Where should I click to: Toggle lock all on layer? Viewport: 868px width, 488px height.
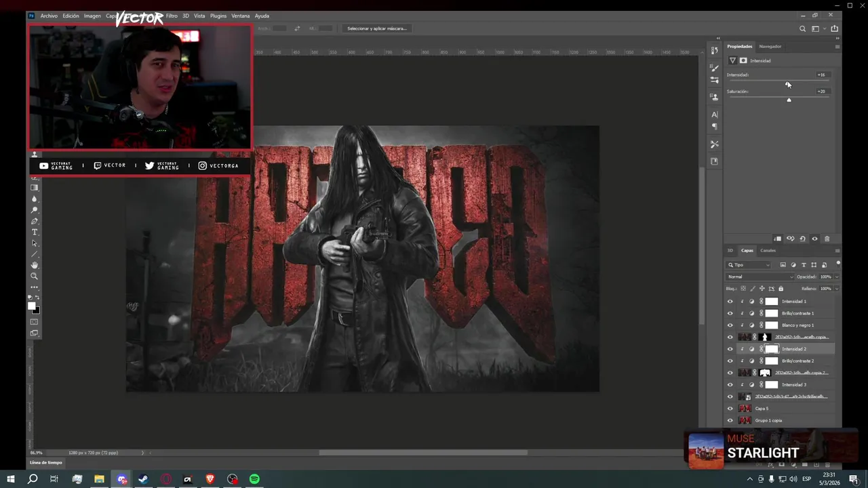point(781,289)
